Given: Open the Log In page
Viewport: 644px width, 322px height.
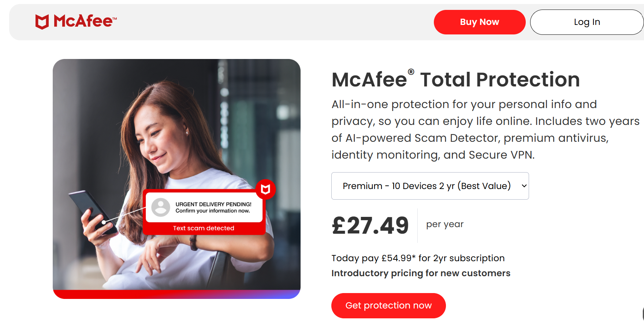Looking at the screenshot, I should point(587,22).
